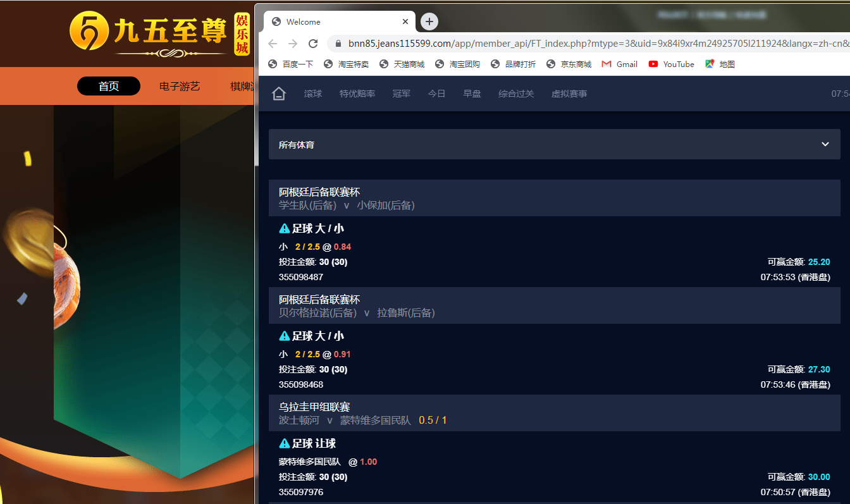Viewport: 850px width, 504px height.
Task: Click timestamp 07:53:46 (香港盘)
Action: pyautogui.click(x=796, y=384)
